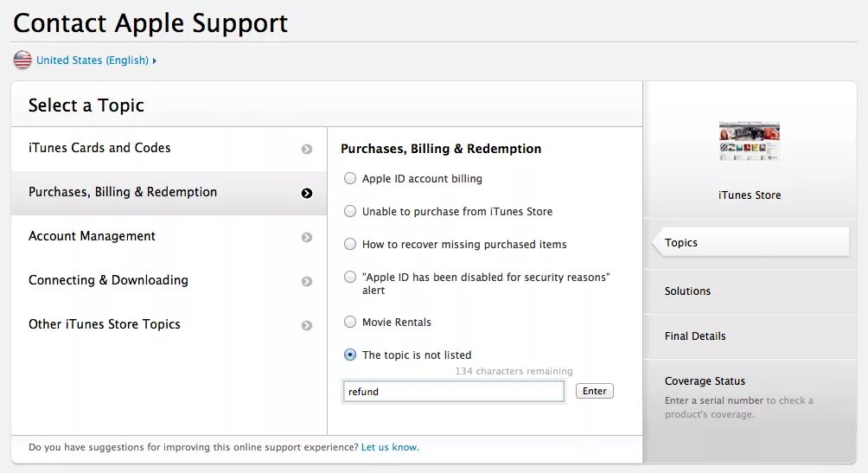868x473 pixels.
Task: Click the iTunes Store label under the thumbnail
Action: pyautogui.click(x=750, y=195)
